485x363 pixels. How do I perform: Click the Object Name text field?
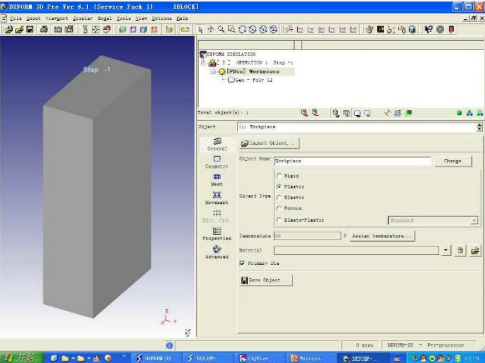pos(352,161)
